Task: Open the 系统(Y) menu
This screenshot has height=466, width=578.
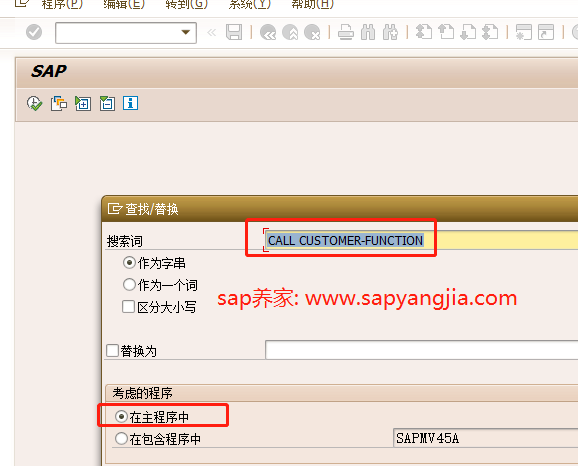Action: point(250,4)
